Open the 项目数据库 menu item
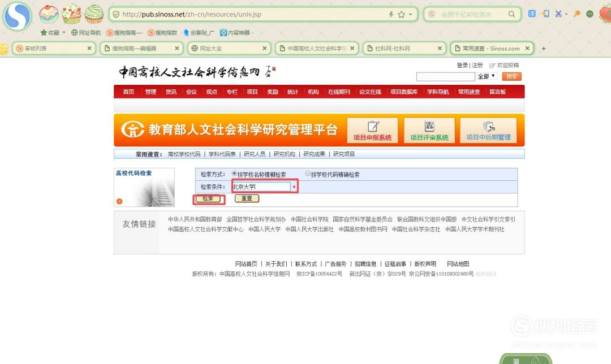Image resolution: width=611 pixels, height=364 pixels. (x=404, y=92)
